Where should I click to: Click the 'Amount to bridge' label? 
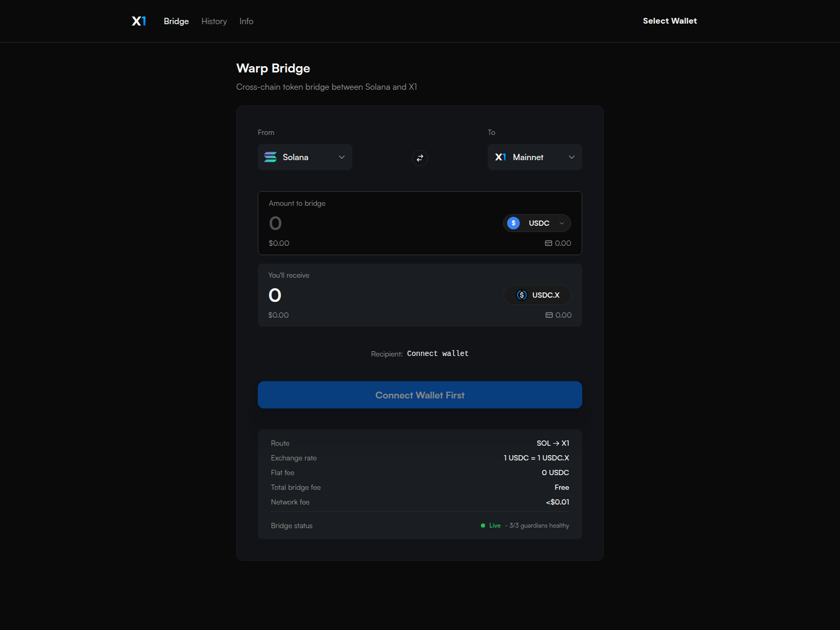[x=297, y=203]
